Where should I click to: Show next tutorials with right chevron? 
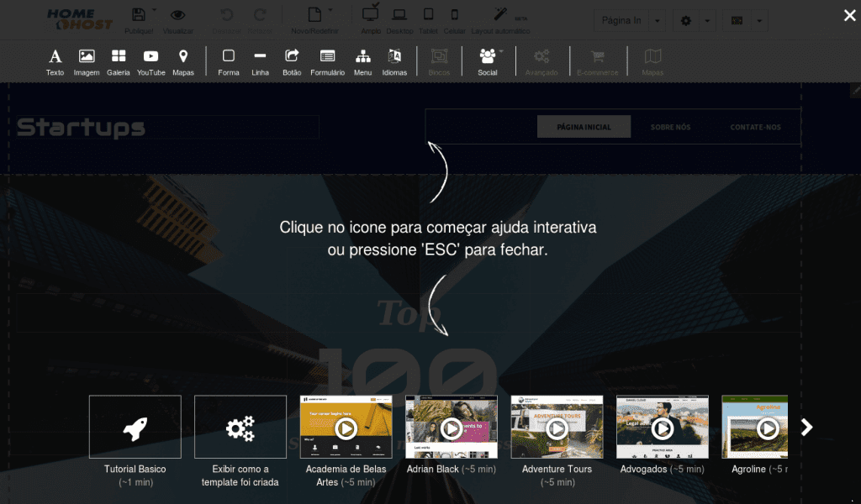pos(806,428)
